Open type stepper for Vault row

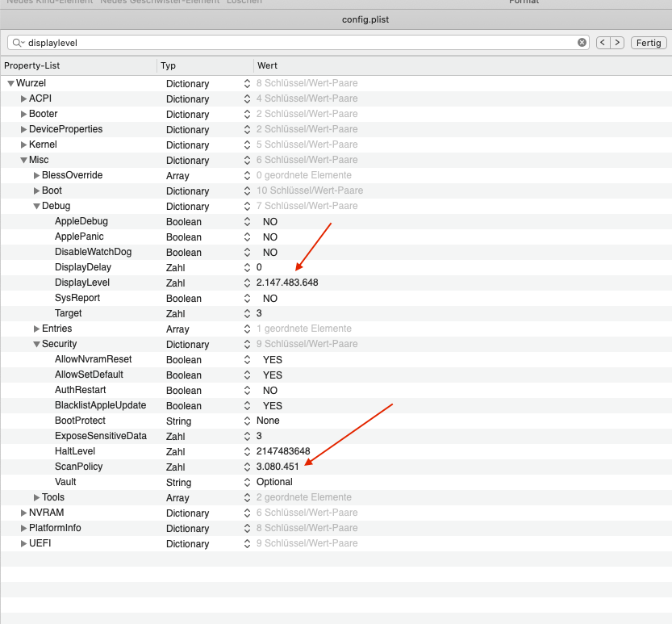click(x=247, y=482)
